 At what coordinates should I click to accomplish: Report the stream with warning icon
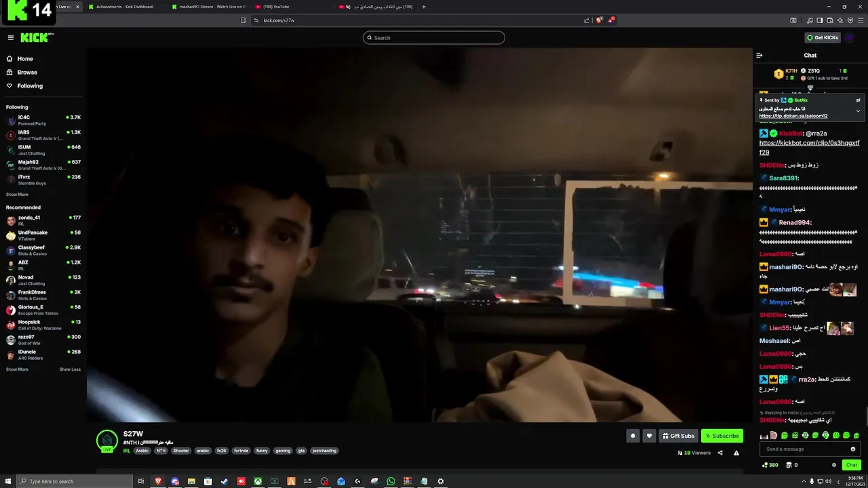(736, 453)
